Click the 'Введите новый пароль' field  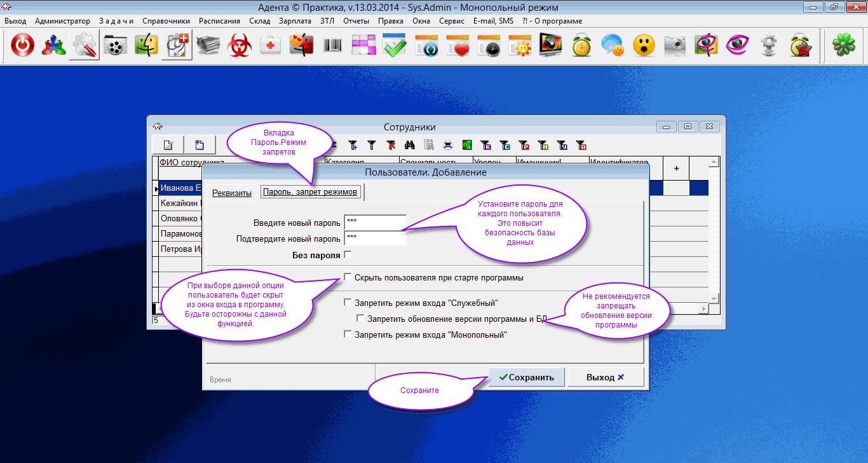(x=375, y=223)
